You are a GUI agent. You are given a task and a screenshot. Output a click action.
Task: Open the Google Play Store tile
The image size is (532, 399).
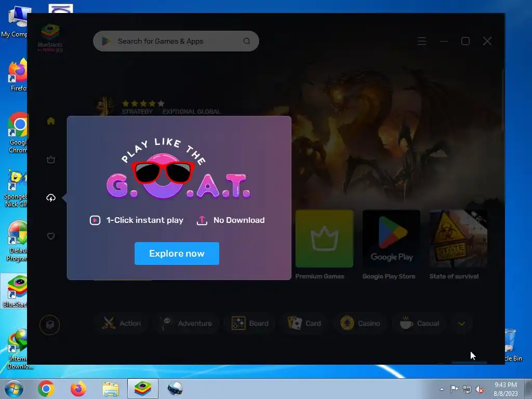(x=391, y=238)
